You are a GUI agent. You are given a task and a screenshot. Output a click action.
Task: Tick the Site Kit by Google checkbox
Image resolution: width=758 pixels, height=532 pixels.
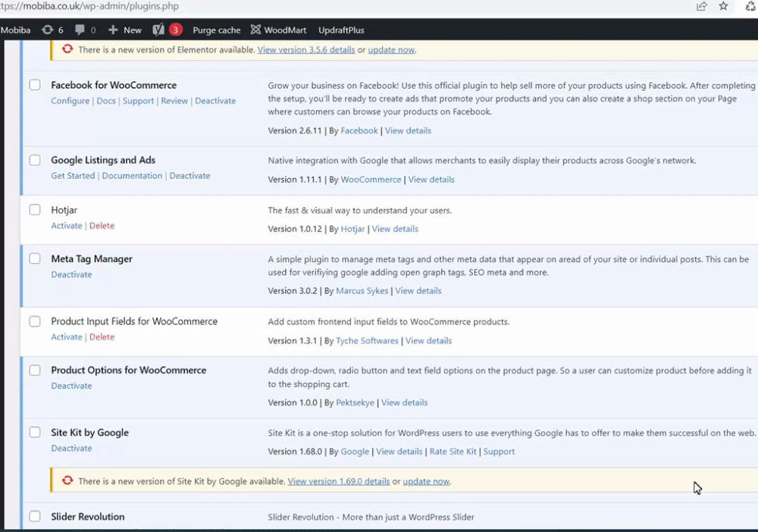tap(35, 432)
